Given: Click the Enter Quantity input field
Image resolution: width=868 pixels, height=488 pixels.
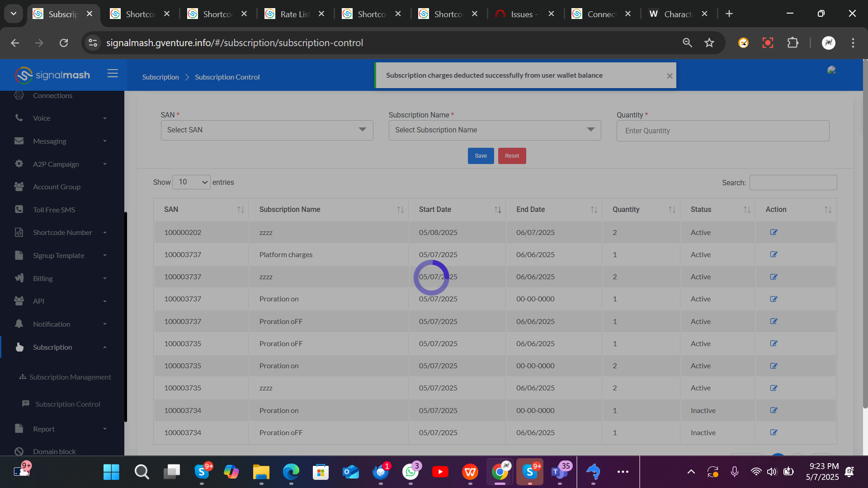Looking at the screenshot, I should coord(722,131).
